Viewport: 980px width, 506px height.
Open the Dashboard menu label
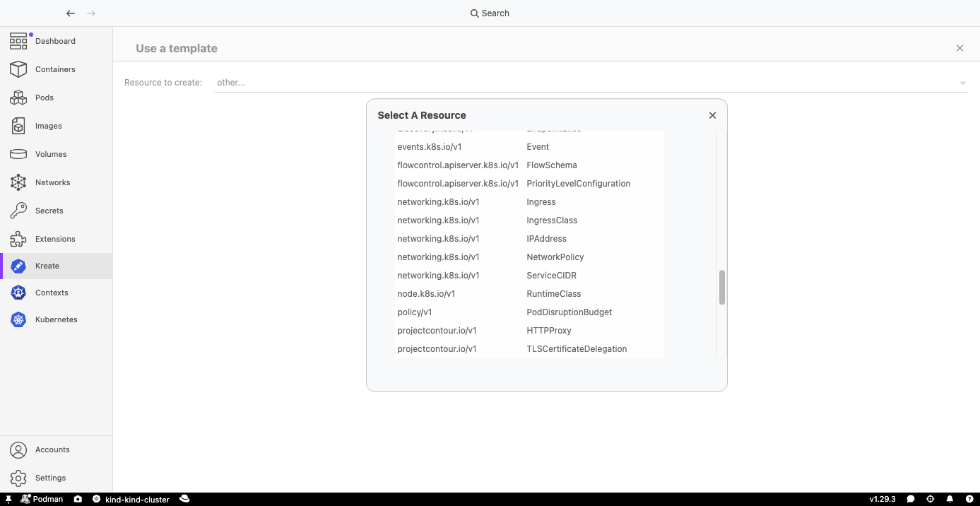(x=55, y=41)
